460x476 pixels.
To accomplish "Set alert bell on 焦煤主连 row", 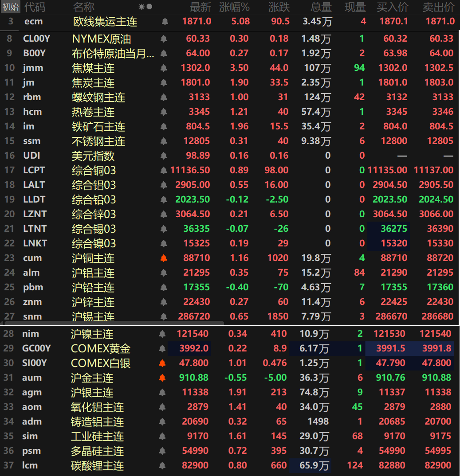I will (163, 68).
